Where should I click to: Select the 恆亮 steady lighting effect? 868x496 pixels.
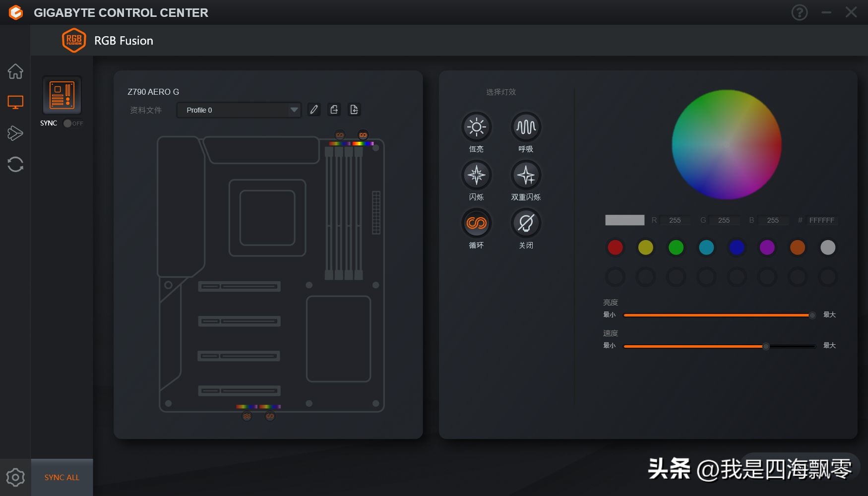[x=476, y=127]
